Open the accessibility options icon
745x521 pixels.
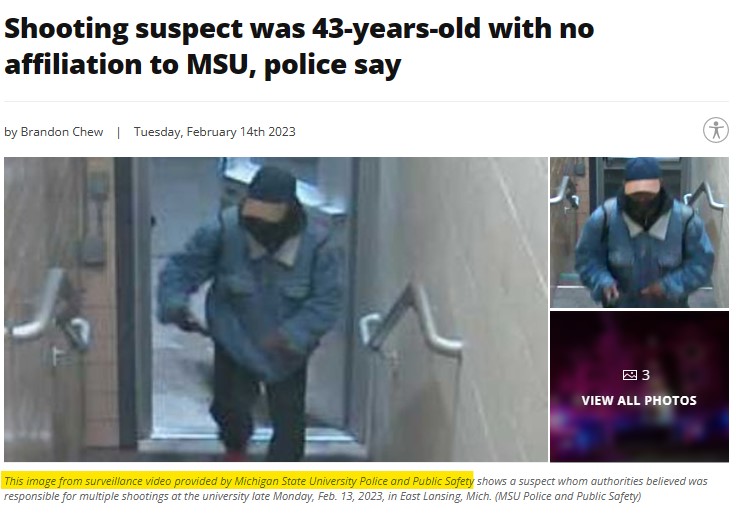716,130
